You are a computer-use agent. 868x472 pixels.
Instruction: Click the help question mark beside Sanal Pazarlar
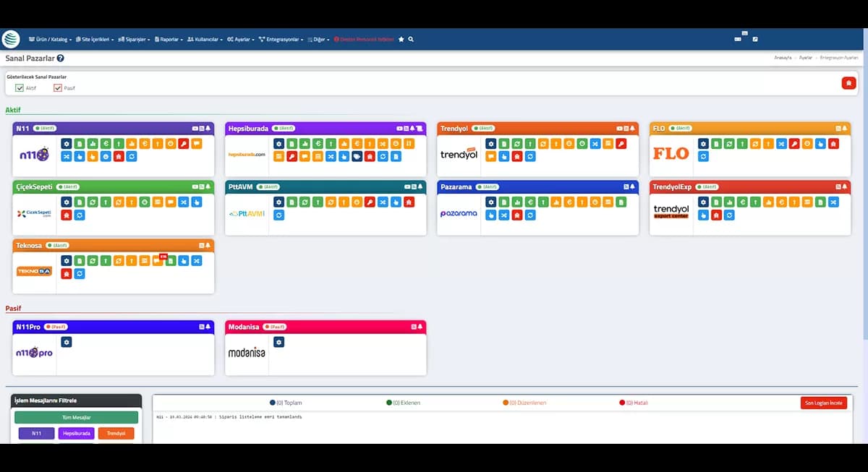pyautogui.click(x=60, y=58)
